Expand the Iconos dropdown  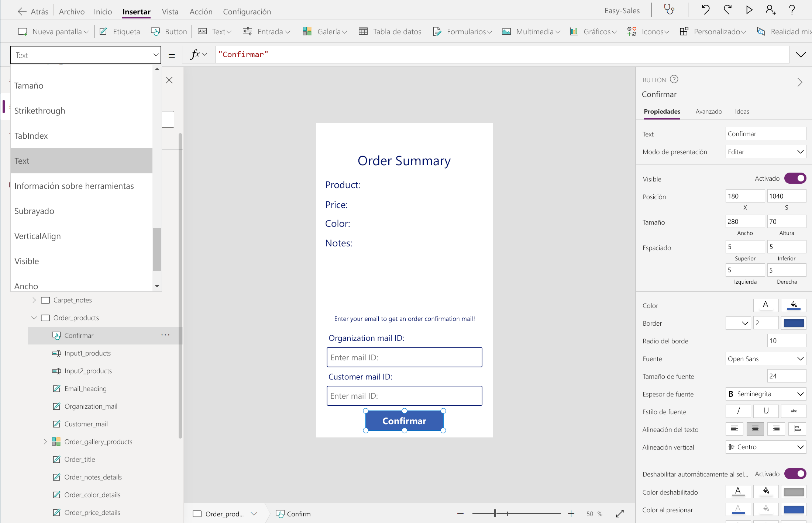(648, 32)
